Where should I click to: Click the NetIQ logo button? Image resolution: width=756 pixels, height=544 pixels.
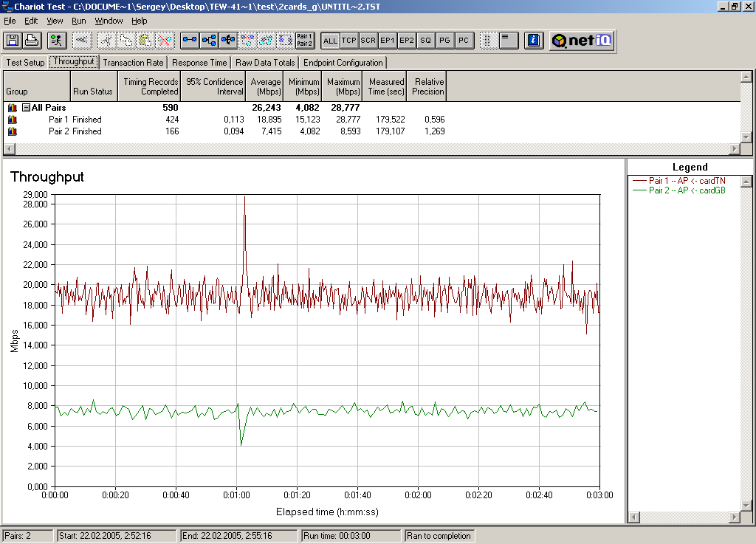(581, 41)
